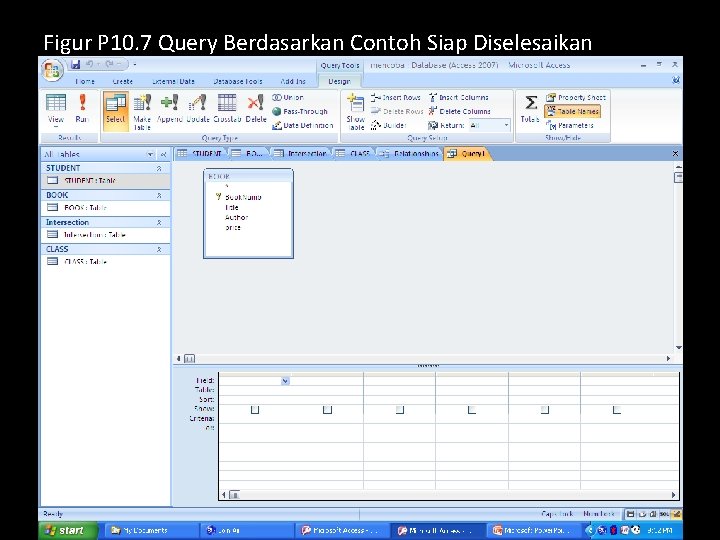Open the View datasheet button

coord(56,109)
